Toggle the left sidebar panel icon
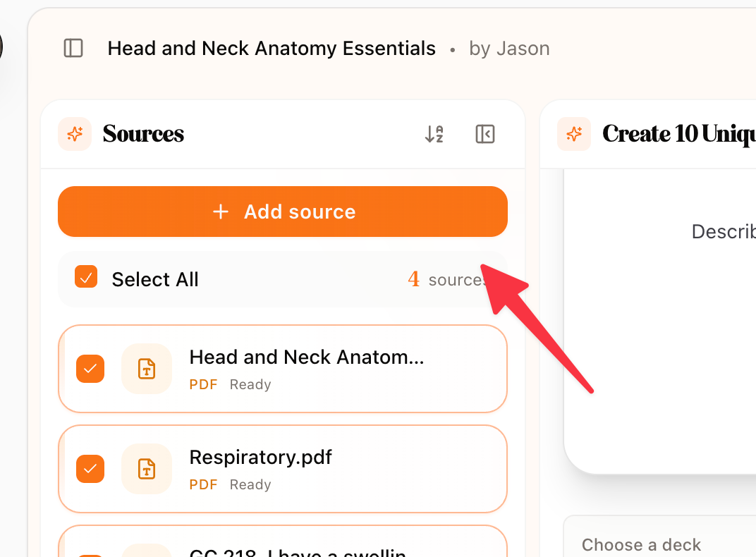 coord(73,48)
